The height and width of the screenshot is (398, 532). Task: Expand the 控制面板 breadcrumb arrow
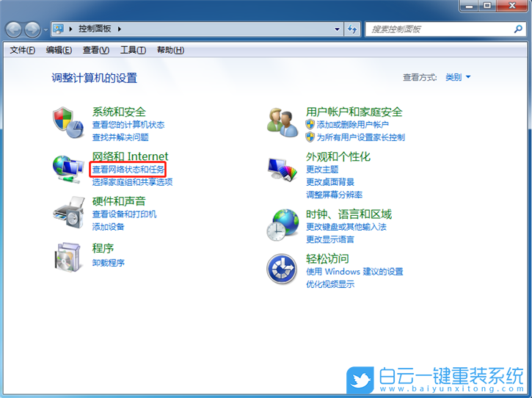pyautogui.click(x=119, y=29)
